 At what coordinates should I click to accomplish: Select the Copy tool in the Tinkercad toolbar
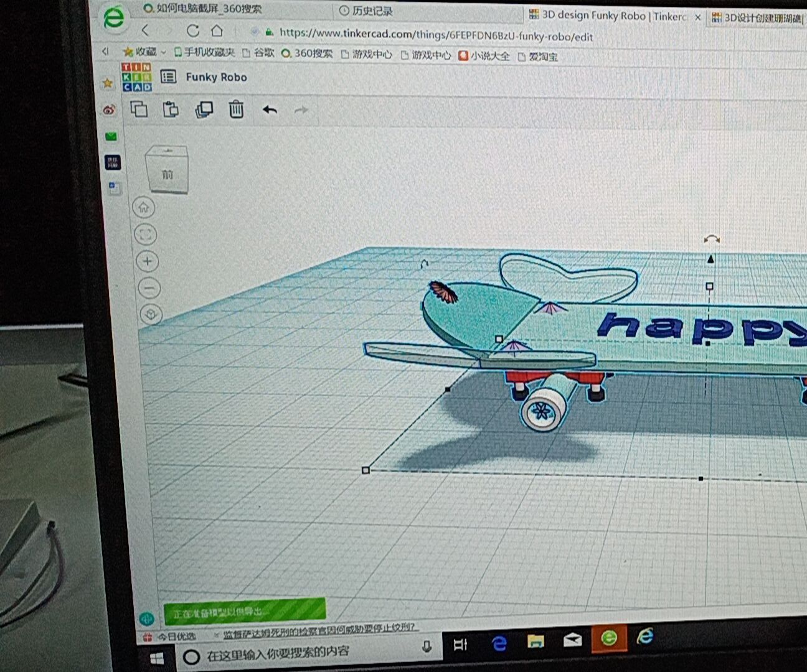pyautogui.click(x=139, y=110)
